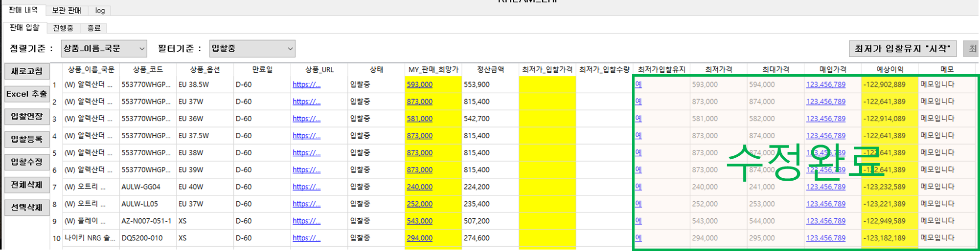980x251 pixels.
Task: Click the 123,456,789 매입가격 in the AULW-LL05 row
Action: tap(826, 204)
